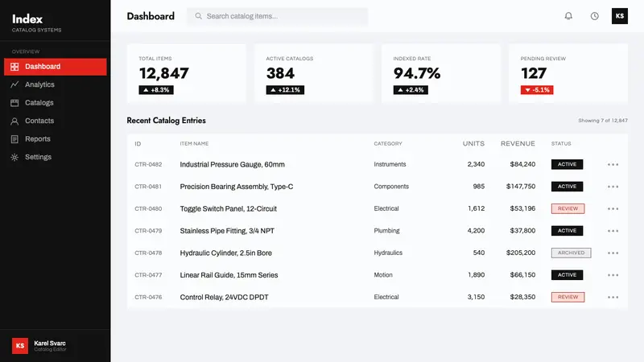The image size is (644, 362).
Task: Click the Indexed Rate value 94.7%
Action: coord(417,73)
